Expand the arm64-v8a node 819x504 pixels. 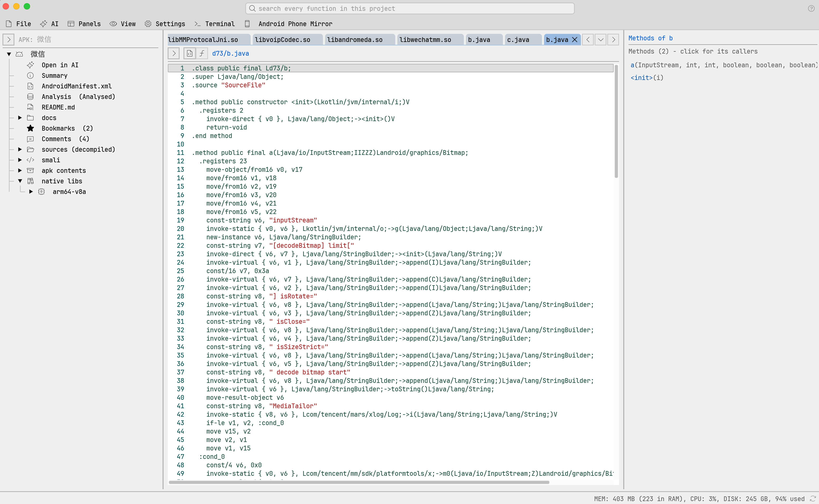(31, 192)
